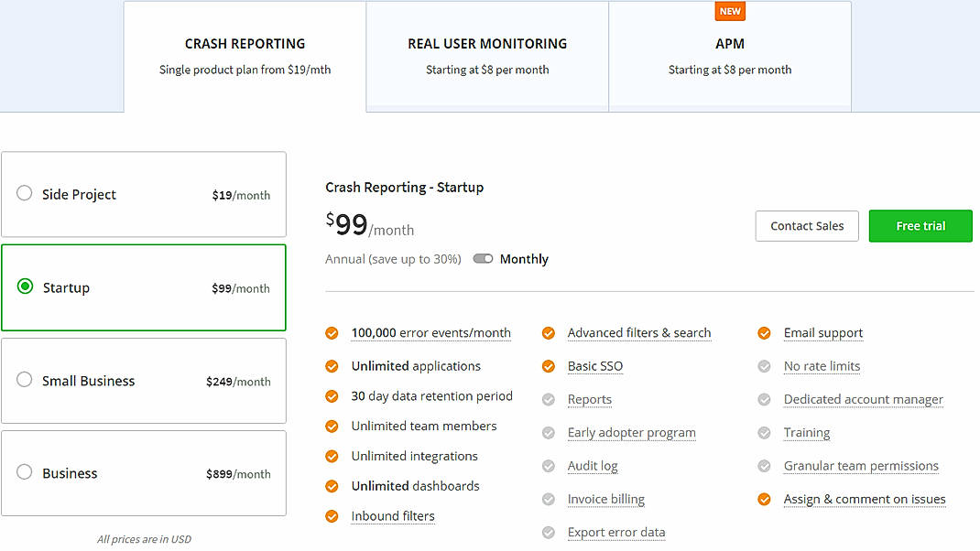Click the Free trial button

pos(920,225)
